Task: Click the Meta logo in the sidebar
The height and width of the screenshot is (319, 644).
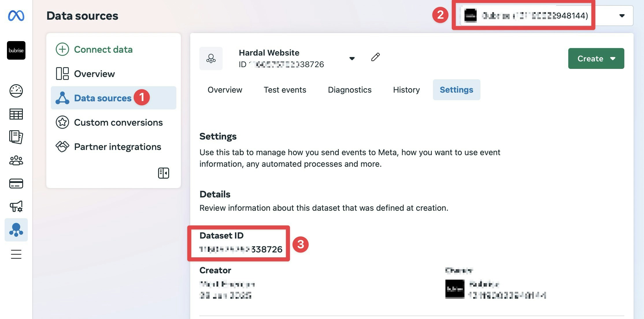Action: tap(16, 16)
